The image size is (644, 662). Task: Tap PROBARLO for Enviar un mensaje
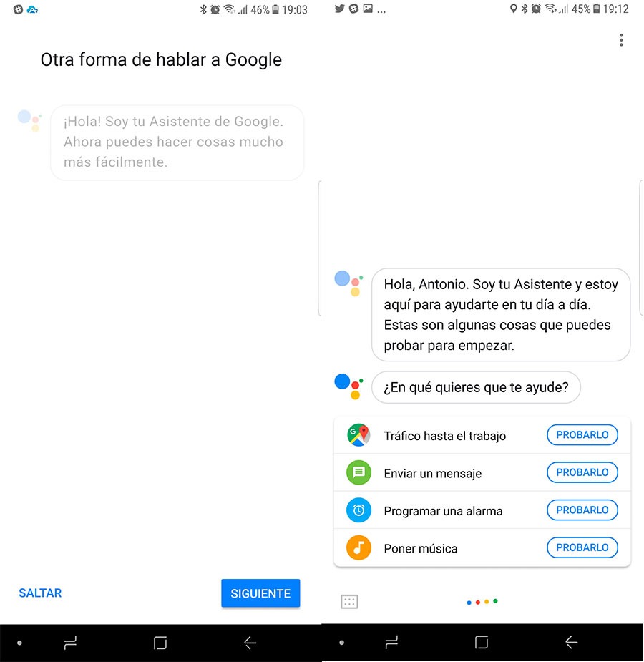point(582,472)
